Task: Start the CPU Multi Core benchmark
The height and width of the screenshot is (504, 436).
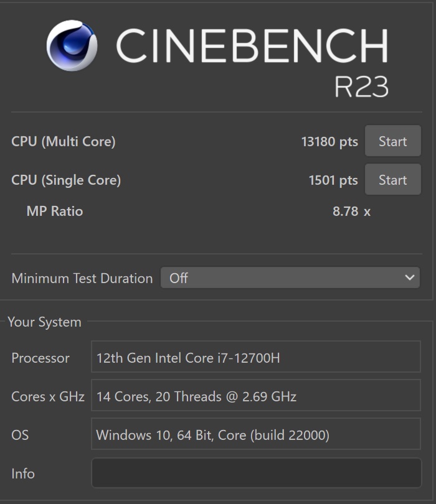Action: point(392,141)
